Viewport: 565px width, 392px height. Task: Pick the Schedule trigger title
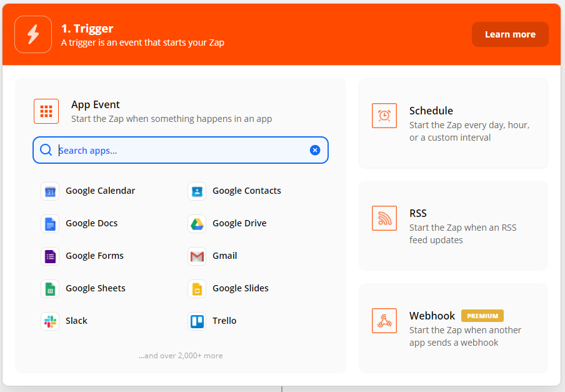click(x=431, y=111)
